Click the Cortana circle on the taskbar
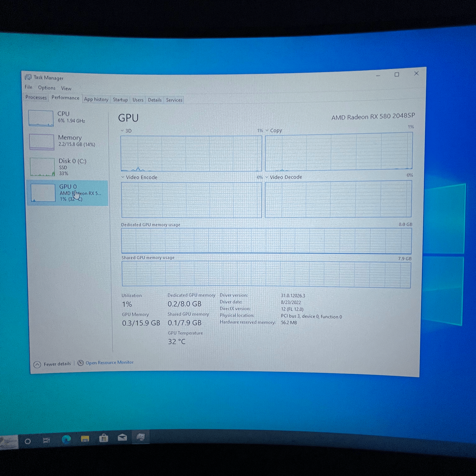Image resolution: width=476 pixels, height=476 pixels. click(28, 441)
